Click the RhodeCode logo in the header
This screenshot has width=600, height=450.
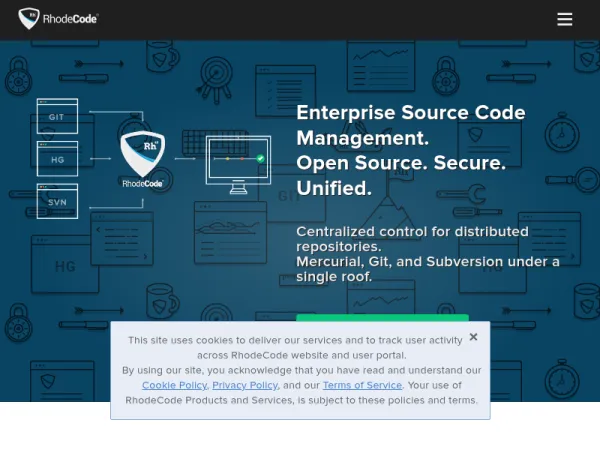[x=58, y=18]
